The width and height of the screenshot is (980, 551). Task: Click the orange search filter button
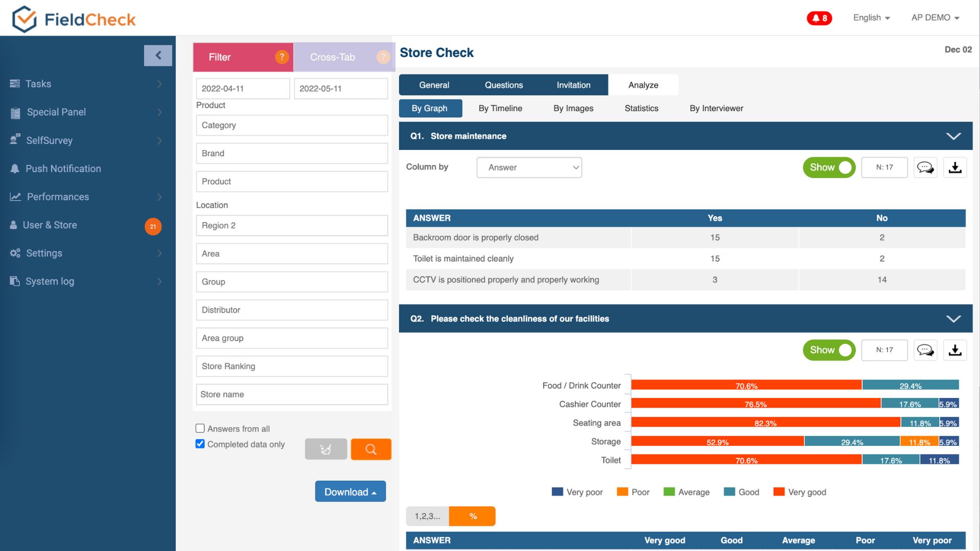click(371, 449)
